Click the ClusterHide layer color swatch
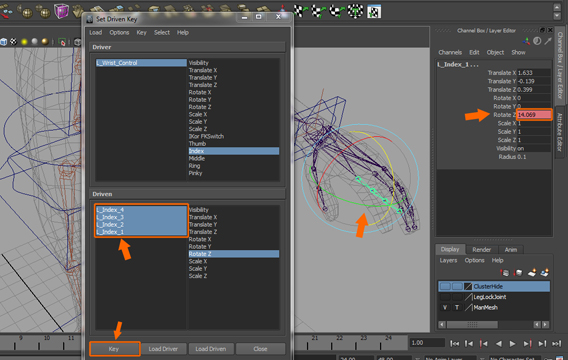Viewport: 568px width, 360px height. 468,286
